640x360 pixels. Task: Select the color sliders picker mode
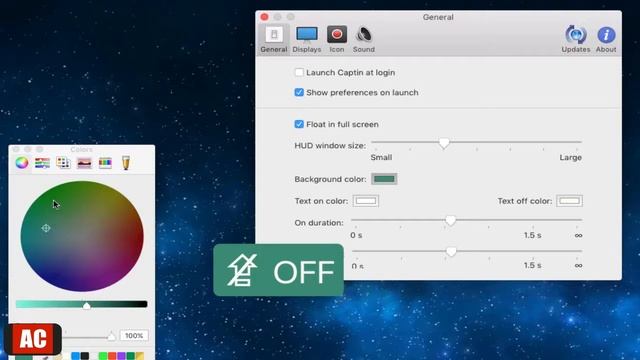(42, 163)
